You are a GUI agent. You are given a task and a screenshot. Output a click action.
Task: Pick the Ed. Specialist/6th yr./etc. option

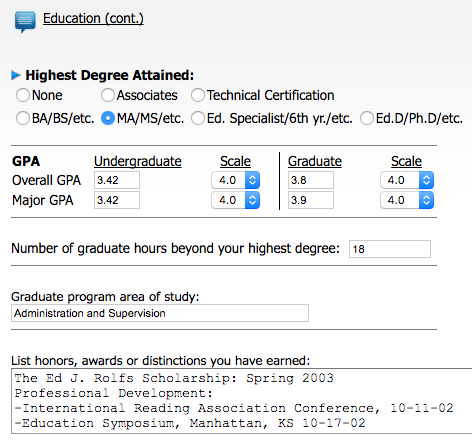coord(198,118)
